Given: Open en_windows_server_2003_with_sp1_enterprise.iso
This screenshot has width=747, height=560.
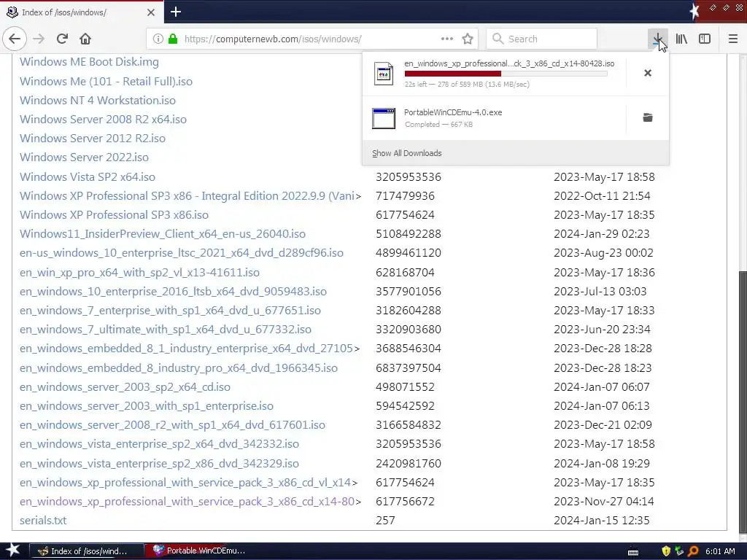Looking at the screenshot, I should pos(146,407).
